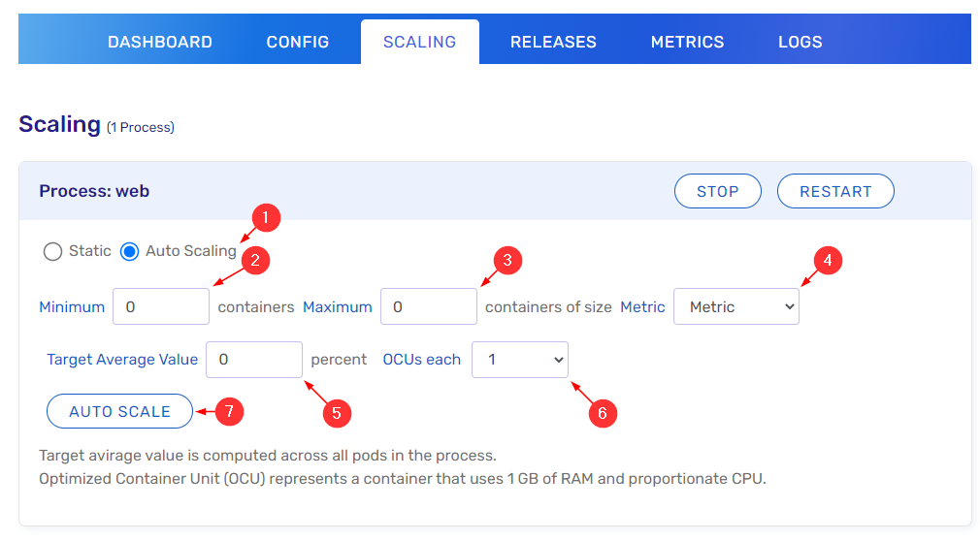View the Metrics tab

[687, 42]
